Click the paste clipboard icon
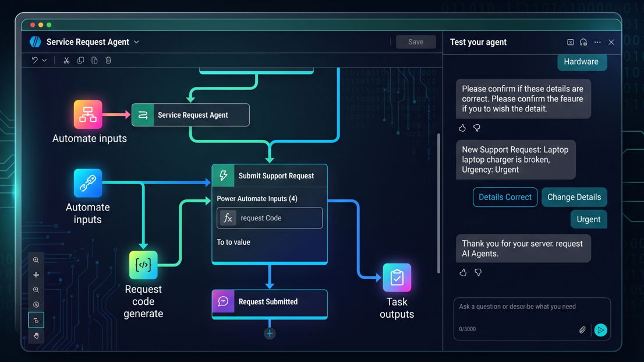Viewport: 644px width, 362px height. pyautogui.click(x=94, y=60)
